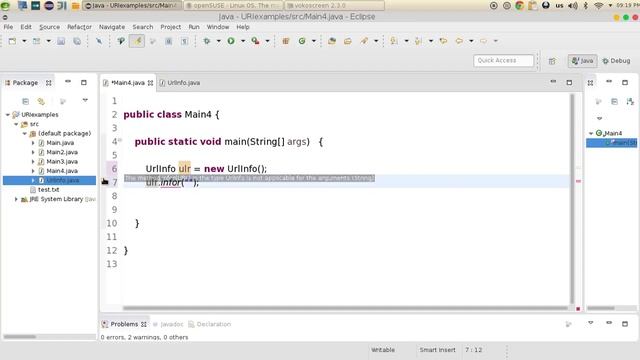Click the Back navigation arrow icon
Image resolution: width=640 pixels, height=360 pixels.
point(459,41)
